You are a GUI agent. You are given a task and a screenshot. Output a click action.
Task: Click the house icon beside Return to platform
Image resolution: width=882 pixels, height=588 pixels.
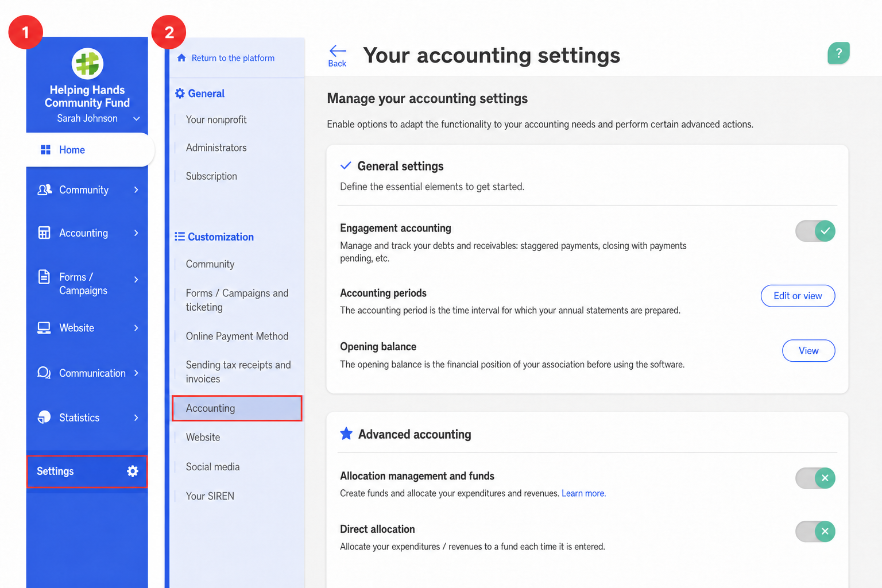coord(181,58)
